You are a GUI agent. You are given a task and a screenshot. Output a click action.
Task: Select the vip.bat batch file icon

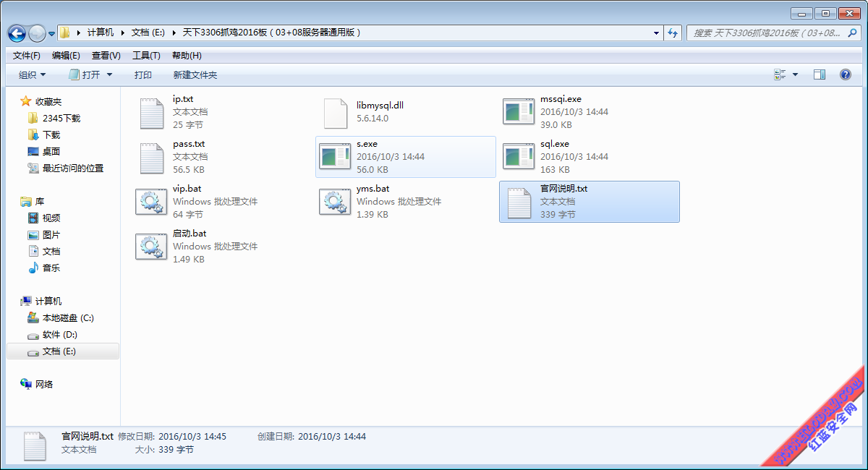(x=151, y=202)
